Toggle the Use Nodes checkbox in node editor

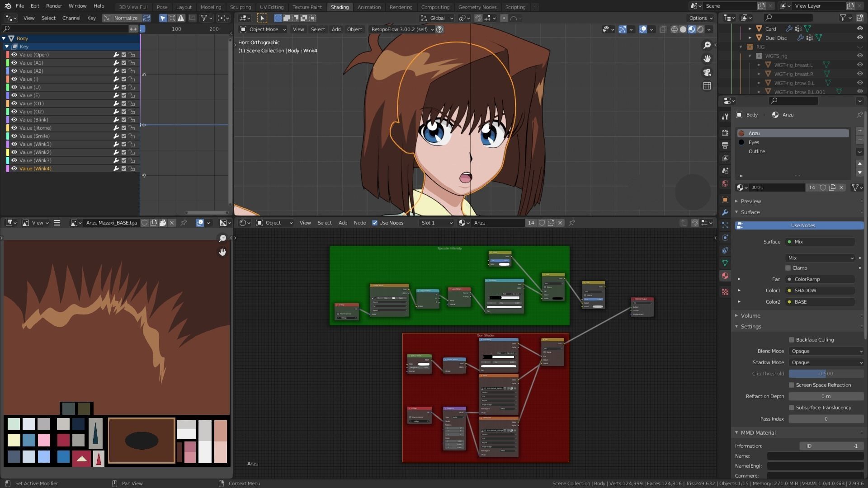(x=374, y=223)
